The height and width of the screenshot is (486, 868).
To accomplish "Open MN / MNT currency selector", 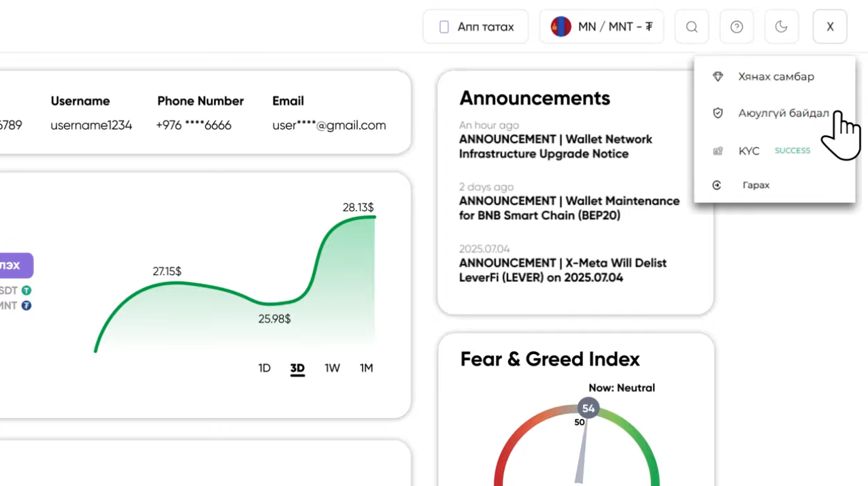I will coord(601,27).
